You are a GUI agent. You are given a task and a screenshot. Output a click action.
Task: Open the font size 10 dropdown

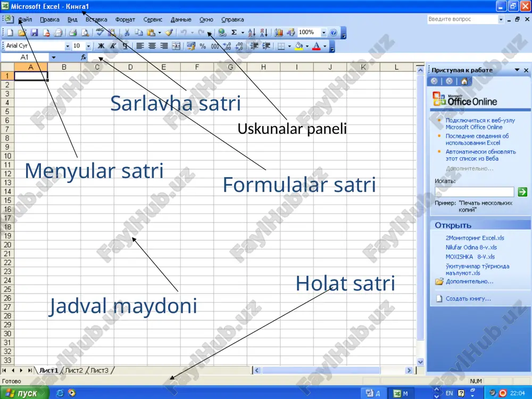88,46
